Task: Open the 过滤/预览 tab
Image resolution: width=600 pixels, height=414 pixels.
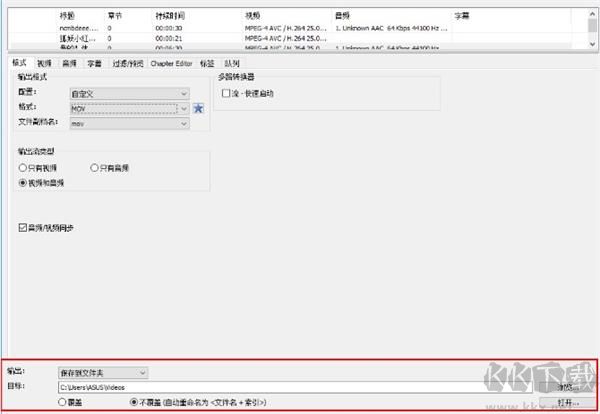Action: (x=128, y=64)
